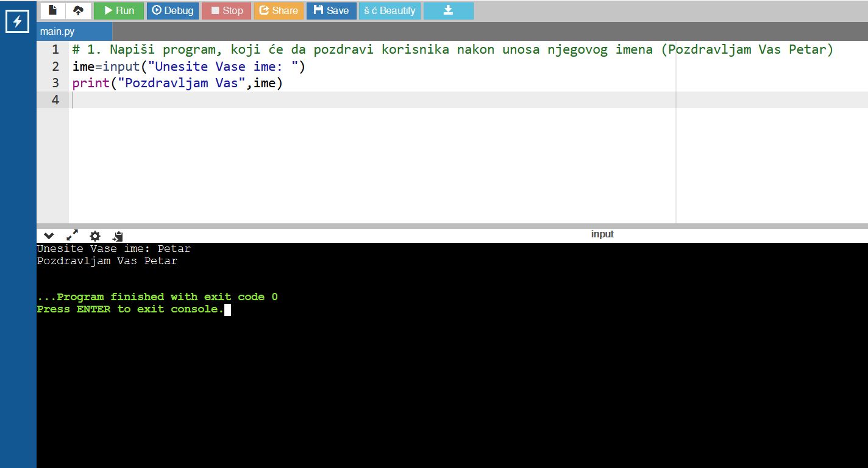Collapse the console with chevron down
868x468 pixels.
(x=49, y=236)
